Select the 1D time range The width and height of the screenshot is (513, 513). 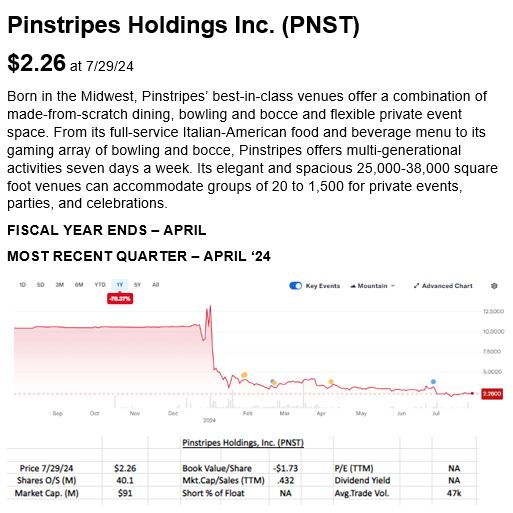[x=22, y=285]
